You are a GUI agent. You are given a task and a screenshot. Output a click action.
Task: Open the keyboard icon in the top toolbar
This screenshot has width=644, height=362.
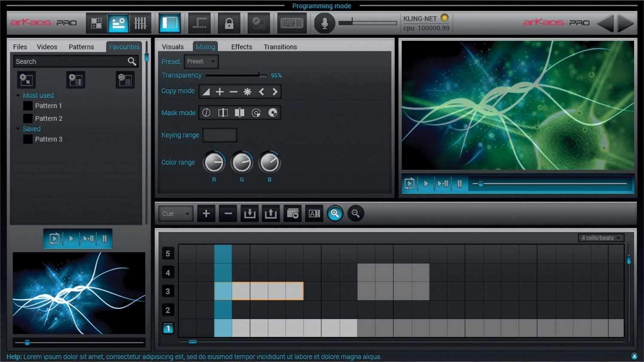292,23
